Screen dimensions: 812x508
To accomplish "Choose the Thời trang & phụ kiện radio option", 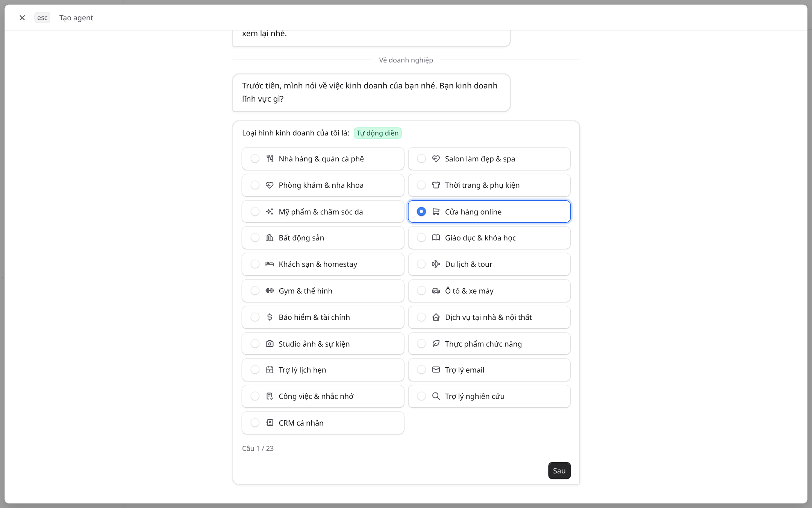I will point(421,185).
